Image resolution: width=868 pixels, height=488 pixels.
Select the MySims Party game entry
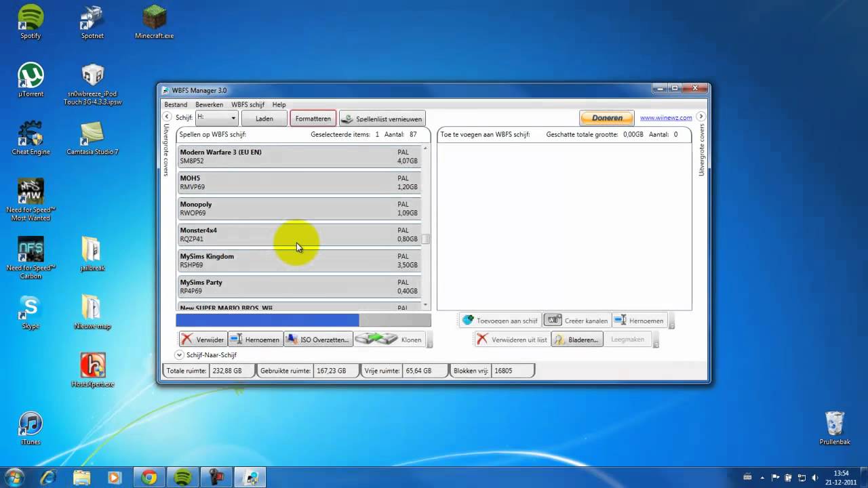coord(299,287)
